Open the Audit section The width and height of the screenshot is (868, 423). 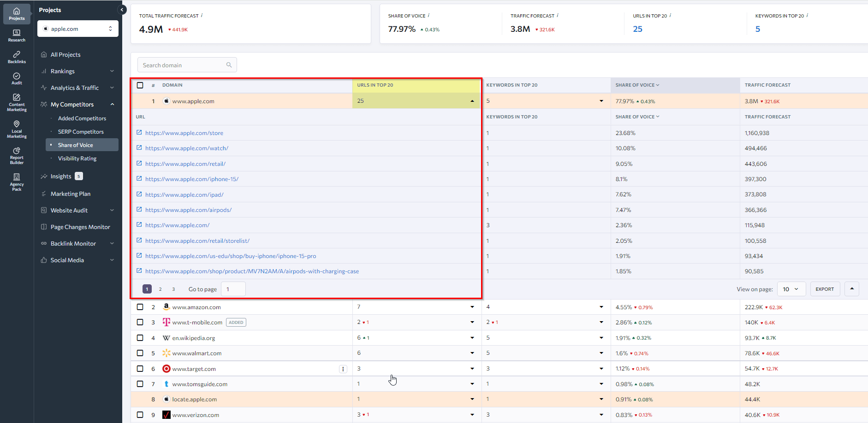pos(17,78)
